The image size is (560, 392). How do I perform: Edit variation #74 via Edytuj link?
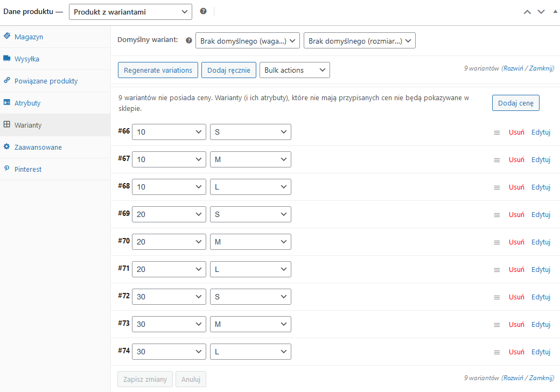point(541,352)
